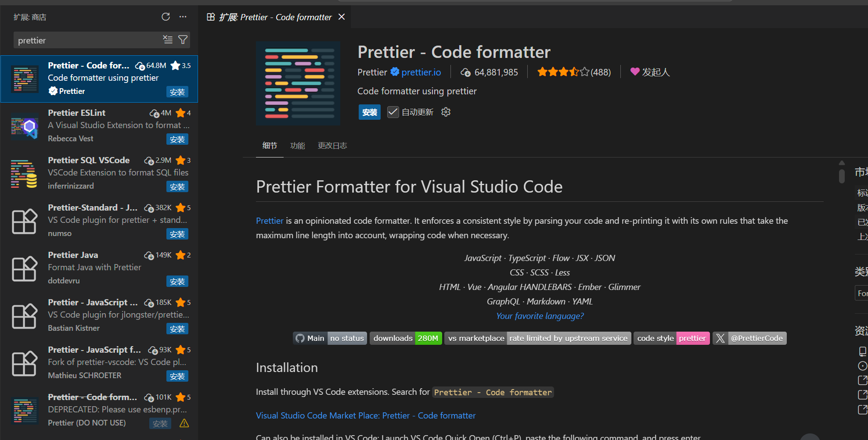Open Visual Studio Code Market Place Prettier link

pos(366,415)
